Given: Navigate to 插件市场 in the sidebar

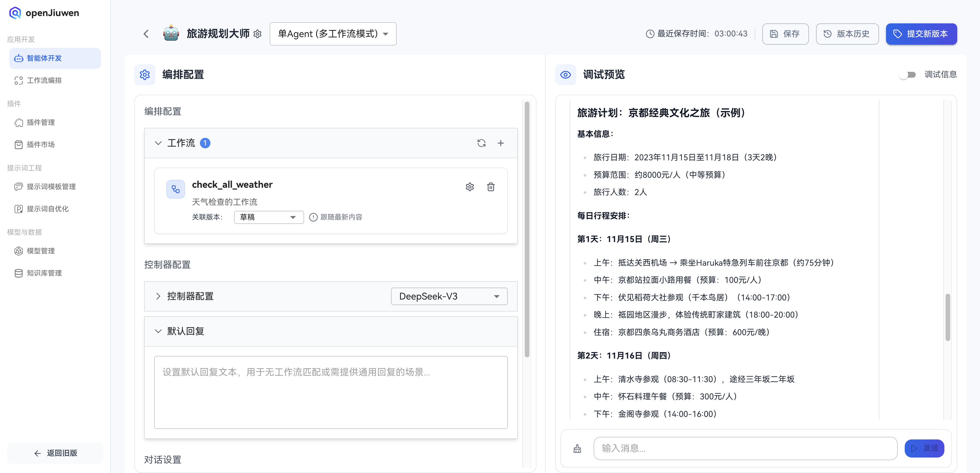Looking at the screenshot, I should click(40, 145).
